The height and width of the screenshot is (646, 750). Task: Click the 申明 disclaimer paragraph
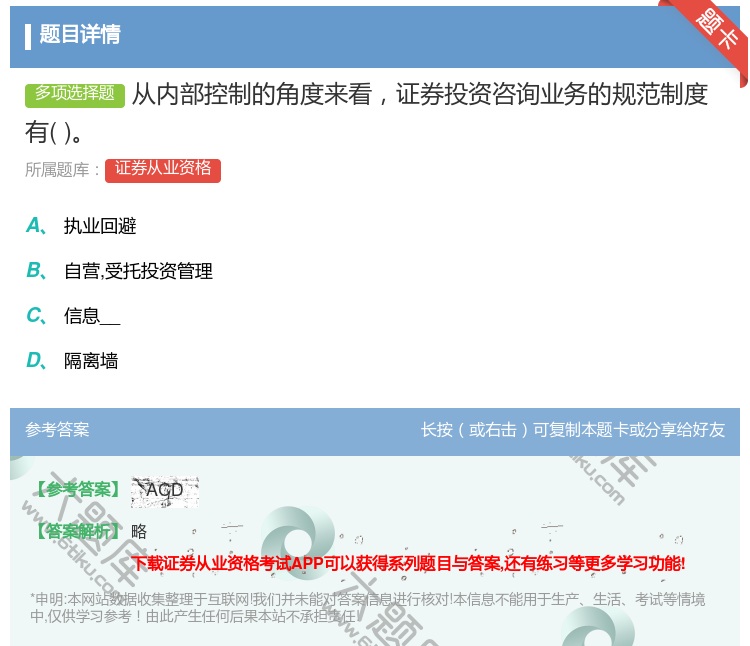click(367, 607)
